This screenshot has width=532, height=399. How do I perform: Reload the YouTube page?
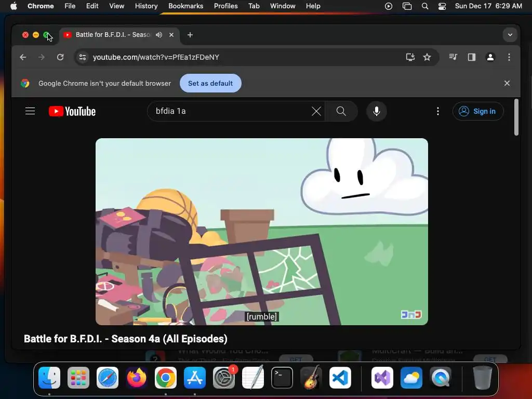60,57
